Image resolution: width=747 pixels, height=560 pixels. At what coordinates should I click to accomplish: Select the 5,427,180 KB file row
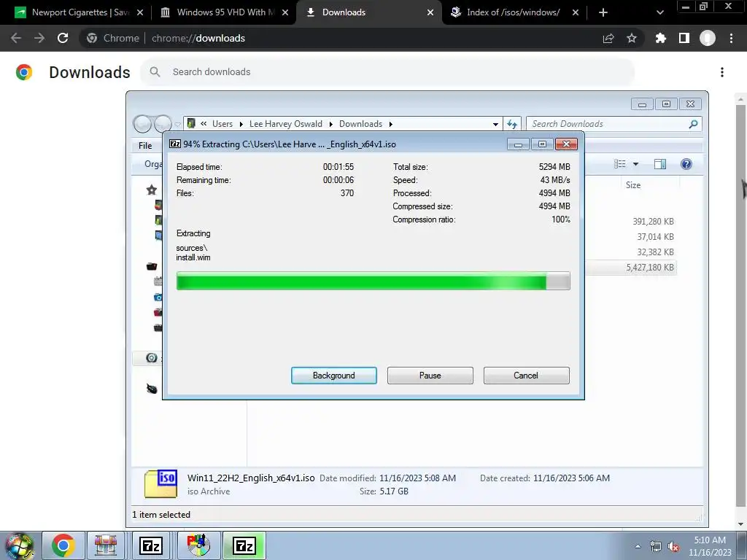pos(631,268)
